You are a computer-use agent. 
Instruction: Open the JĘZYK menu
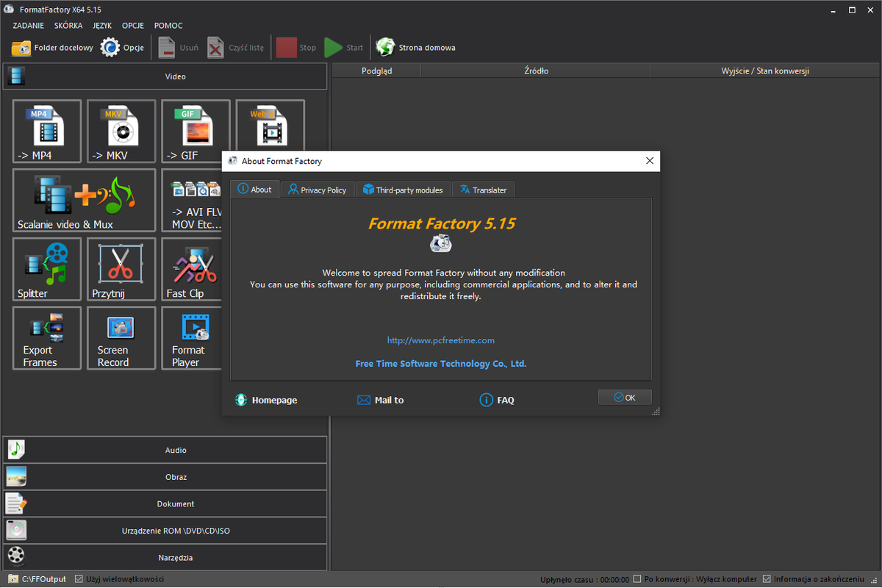pyautogui.click(x=102, y=26)
